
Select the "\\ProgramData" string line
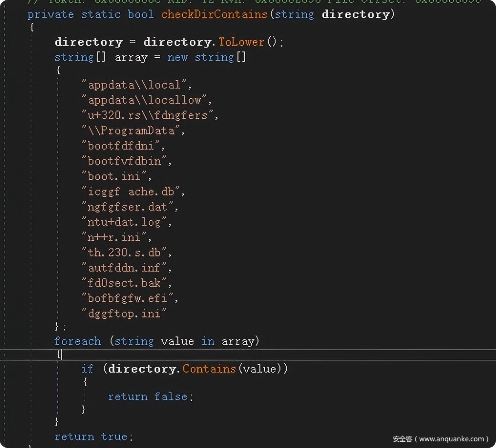coord(133,131)
